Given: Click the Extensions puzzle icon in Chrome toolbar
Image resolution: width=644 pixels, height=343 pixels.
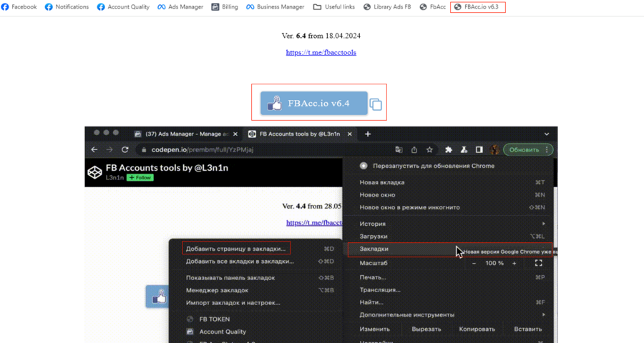Looking at the screenshot, I should pos(449,149).
